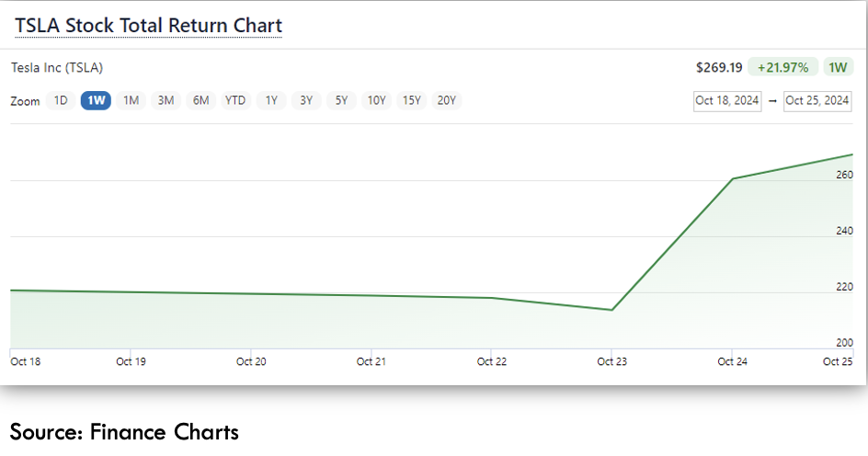Click the TSLA Stock Total Return Chart title
This screenshot has height=456, width=868.
[148, 26]
